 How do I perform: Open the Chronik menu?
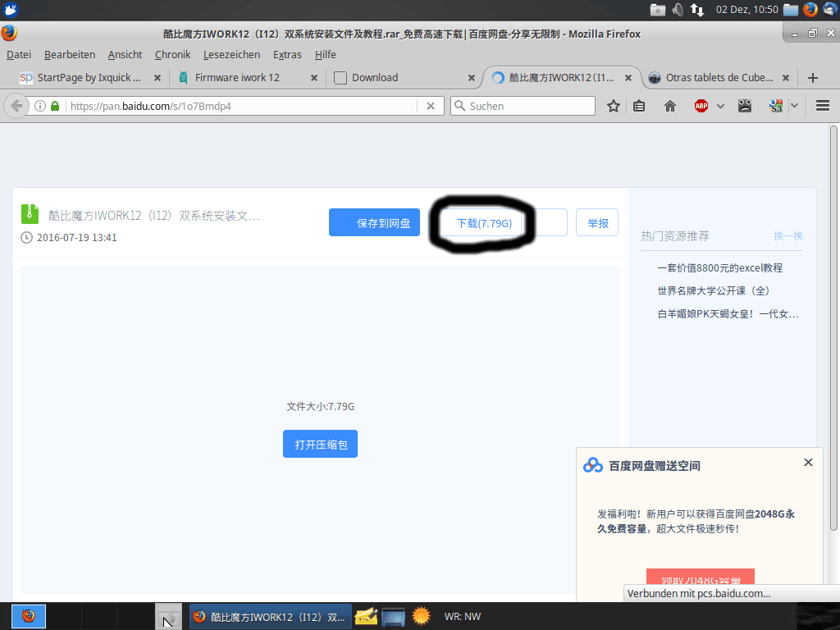click(x=172, y=55)
